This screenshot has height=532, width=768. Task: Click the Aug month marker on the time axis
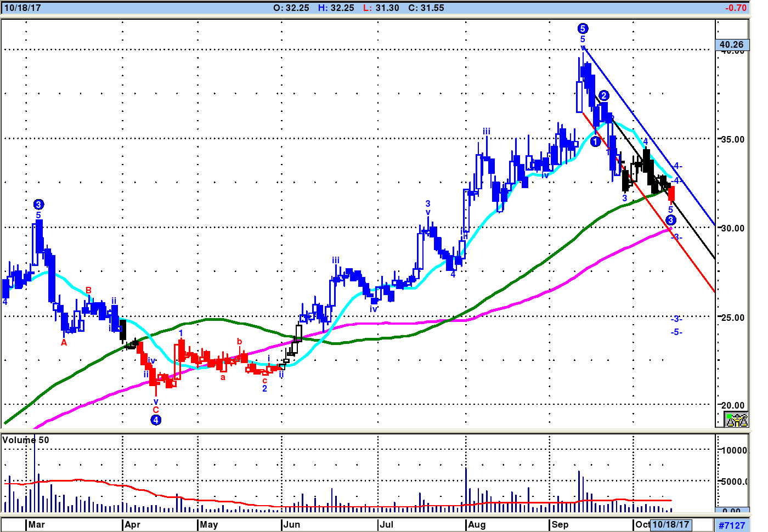(477, 524)
